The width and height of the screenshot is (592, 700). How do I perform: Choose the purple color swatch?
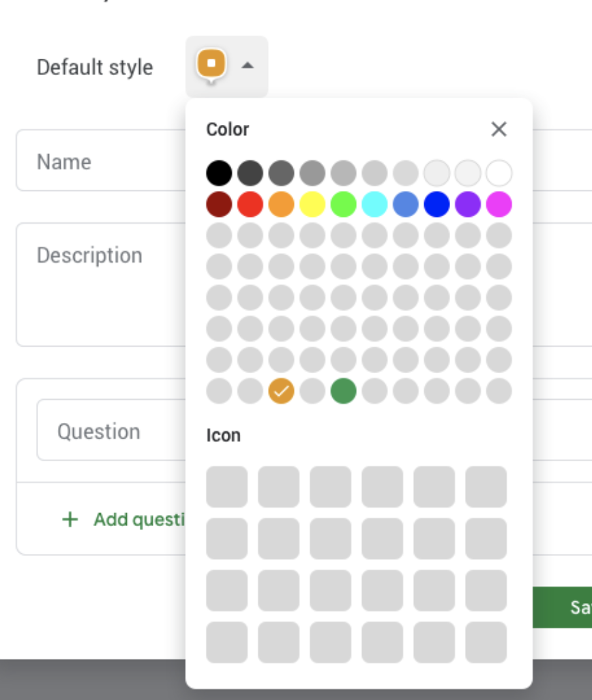tap(468, 205)
